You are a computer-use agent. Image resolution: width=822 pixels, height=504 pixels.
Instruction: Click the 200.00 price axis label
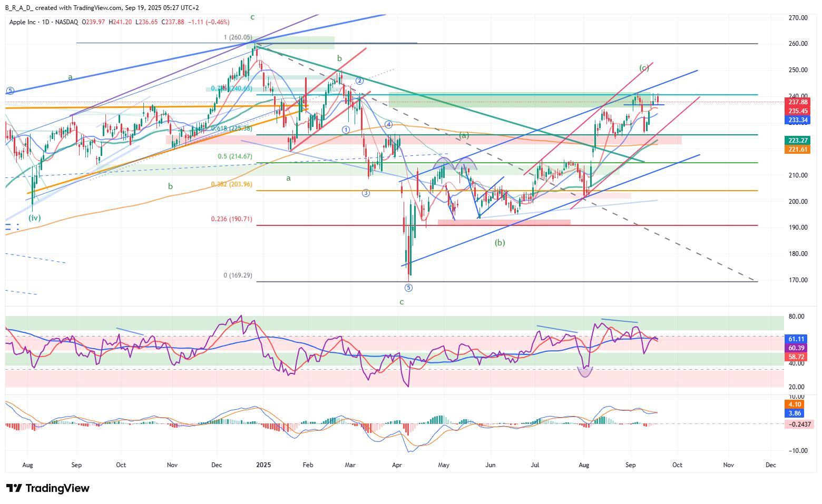point(798,202)
